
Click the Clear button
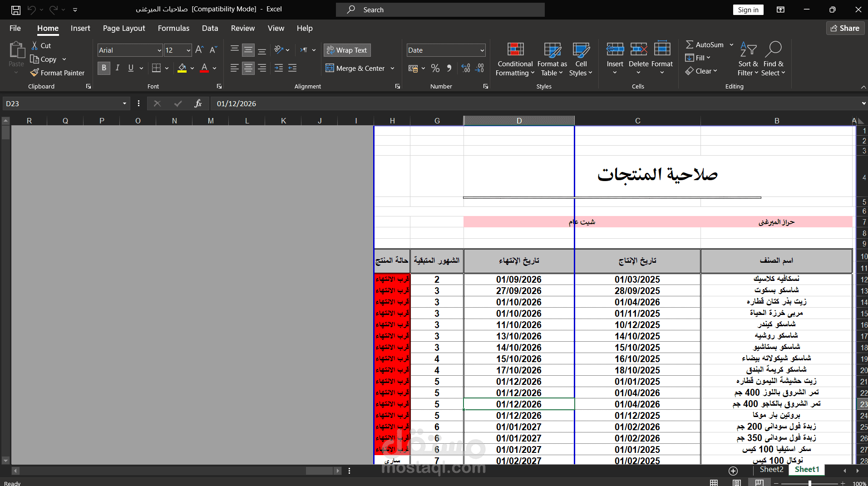[701, 71]
